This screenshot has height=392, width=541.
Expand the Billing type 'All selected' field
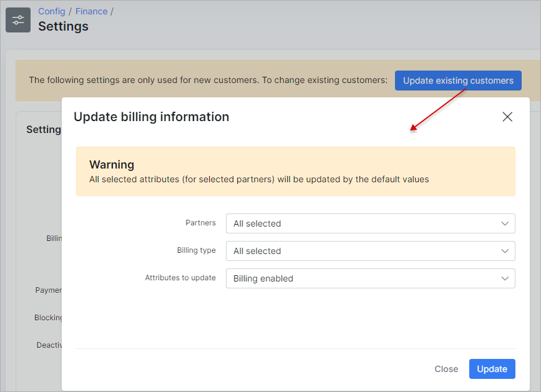[x=362, y=251]
